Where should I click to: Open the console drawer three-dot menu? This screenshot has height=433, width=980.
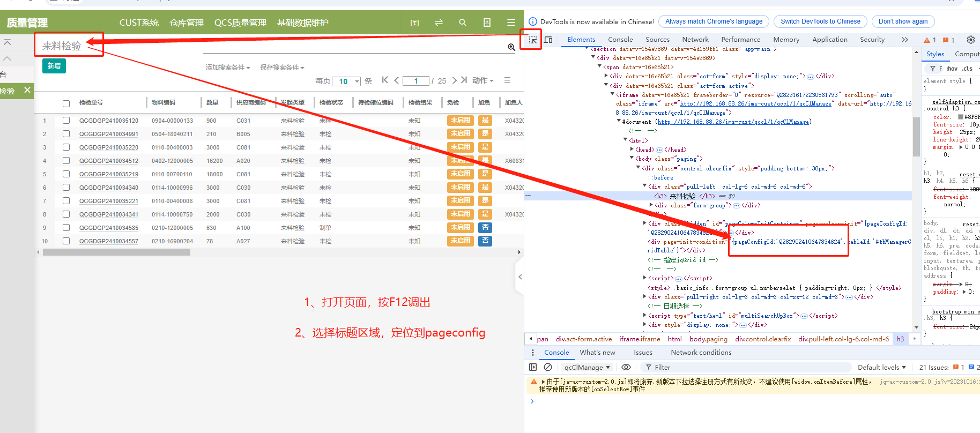click(532, 353)
